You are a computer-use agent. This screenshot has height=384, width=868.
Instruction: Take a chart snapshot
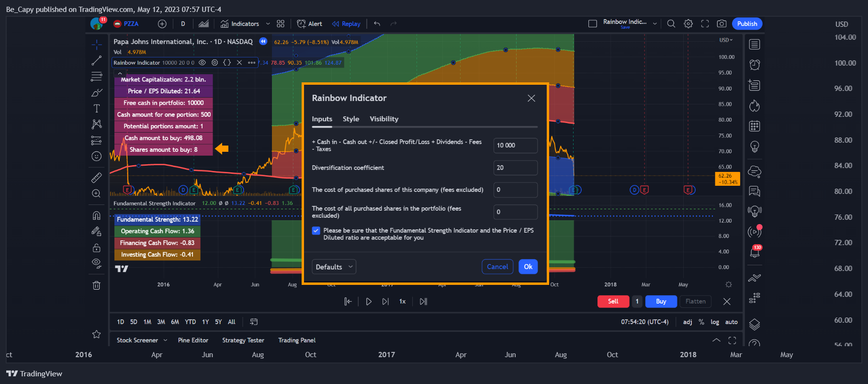click(722, 24)
